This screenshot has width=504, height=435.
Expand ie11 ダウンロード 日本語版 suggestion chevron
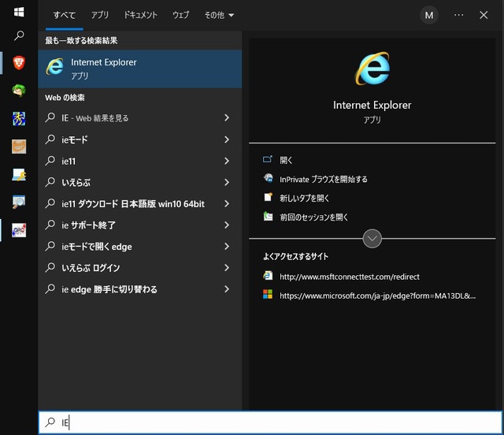coord(227,203)
